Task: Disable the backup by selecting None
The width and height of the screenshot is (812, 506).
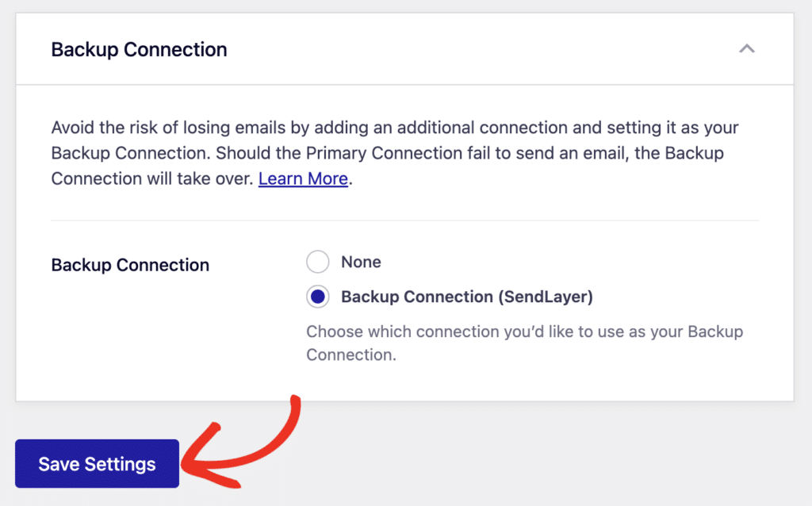Action: click(317, 262)
